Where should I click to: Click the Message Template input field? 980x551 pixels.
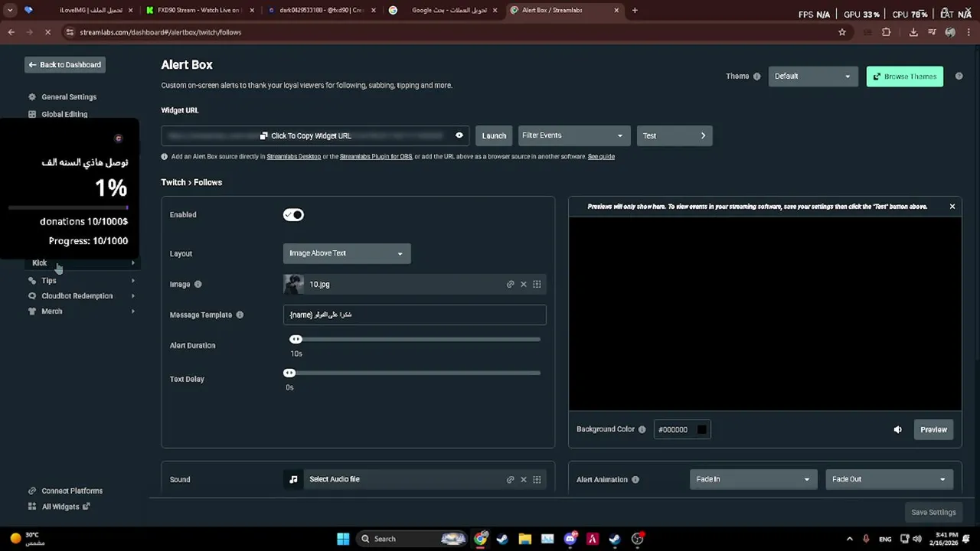pos(414,315)
